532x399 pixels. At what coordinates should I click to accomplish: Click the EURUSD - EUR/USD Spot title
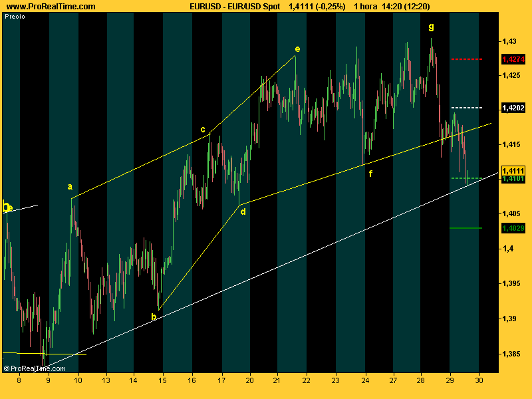(x=235, y=7)
